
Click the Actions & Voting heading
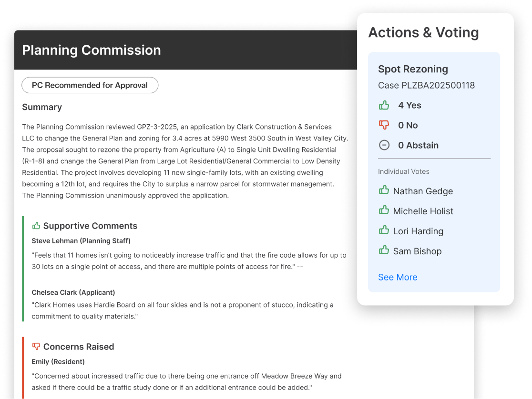[x=423, y=32]
